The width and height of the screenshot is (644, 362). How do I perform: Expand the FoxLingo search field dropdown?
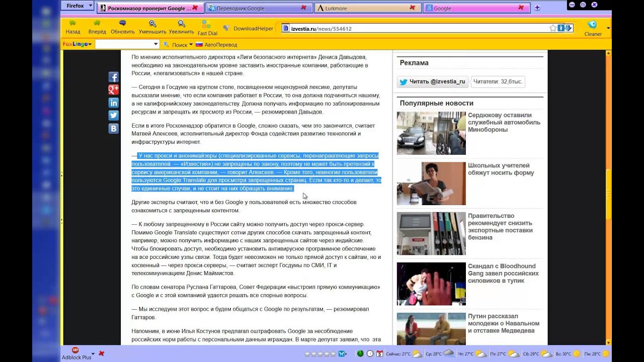pos(155,44)
